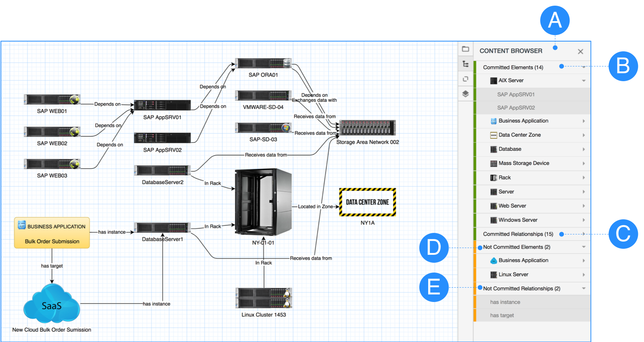
Task: Select the SaaS cloud icon
Action: coord(52,303)
